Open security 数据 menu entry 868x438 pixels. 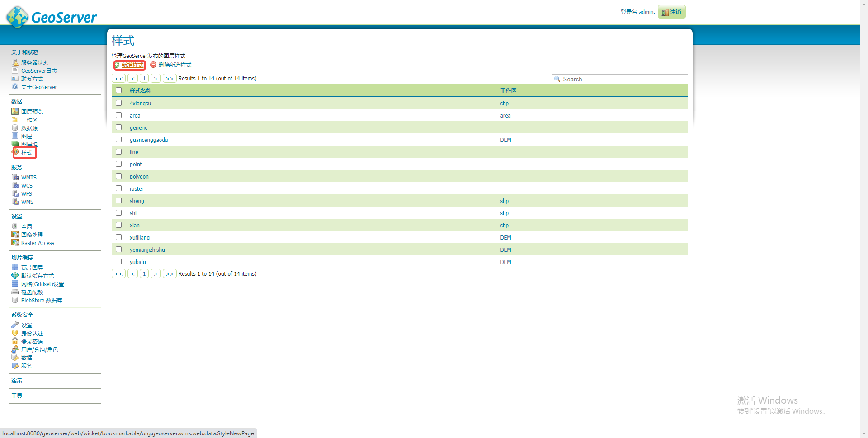[x=27, y=358]
